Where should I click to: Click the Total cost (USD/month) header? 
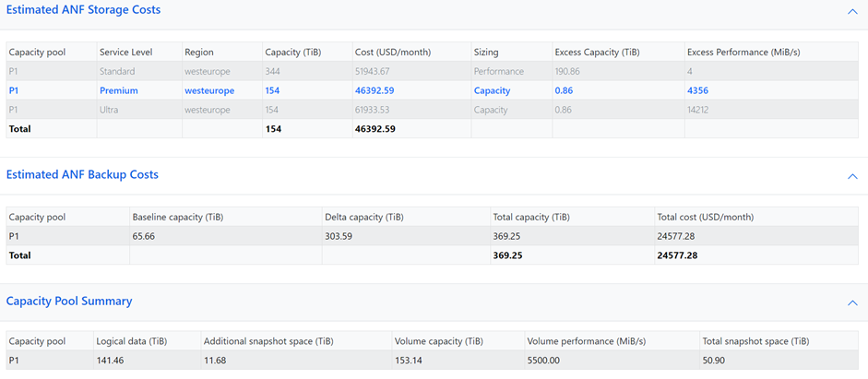[706, 218]
